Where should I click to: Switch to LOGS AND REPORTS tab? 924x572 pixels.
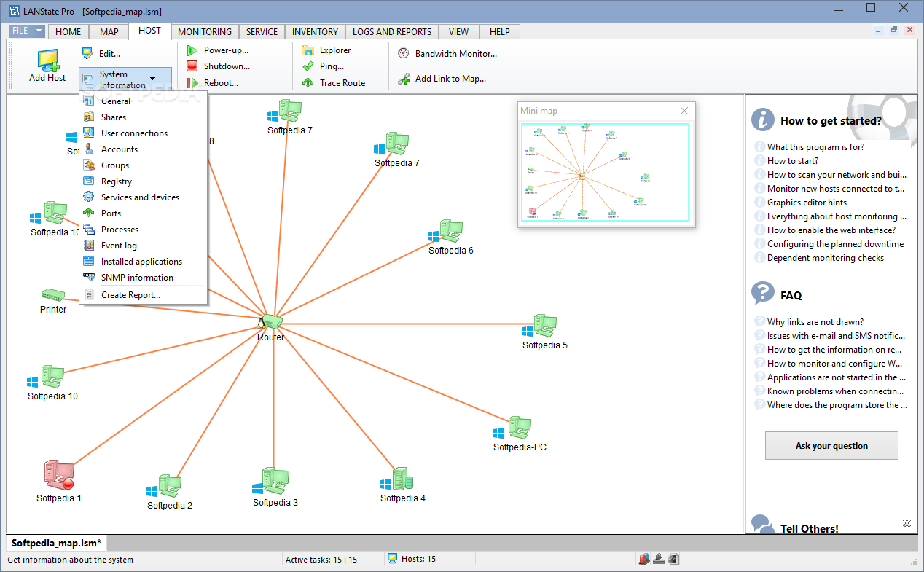point(392,31)
